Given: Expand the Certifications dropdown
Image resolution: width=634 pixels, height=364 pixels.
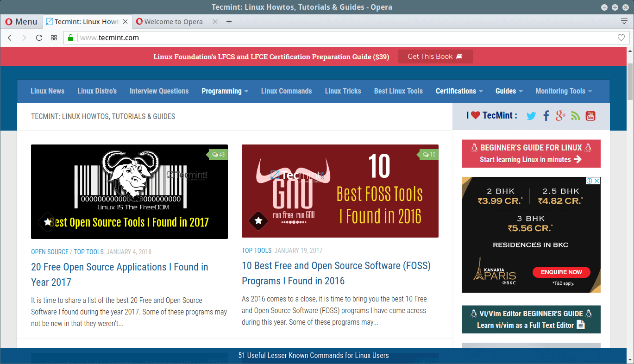Looking at the screenshot, I should pos(459,91).
